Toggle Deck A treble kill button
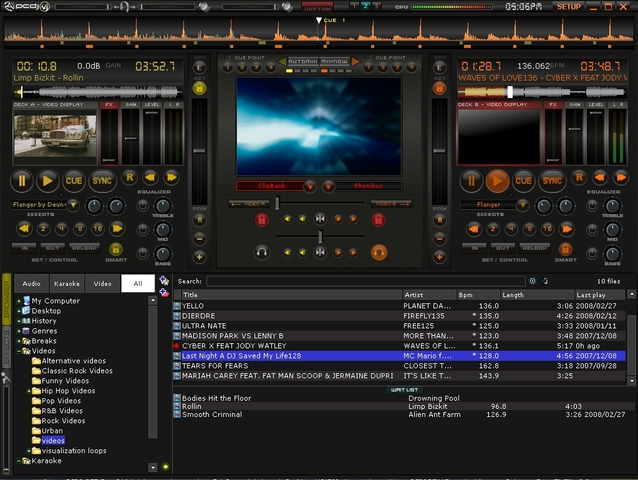638x480 pixels. (x=142, y=205)
